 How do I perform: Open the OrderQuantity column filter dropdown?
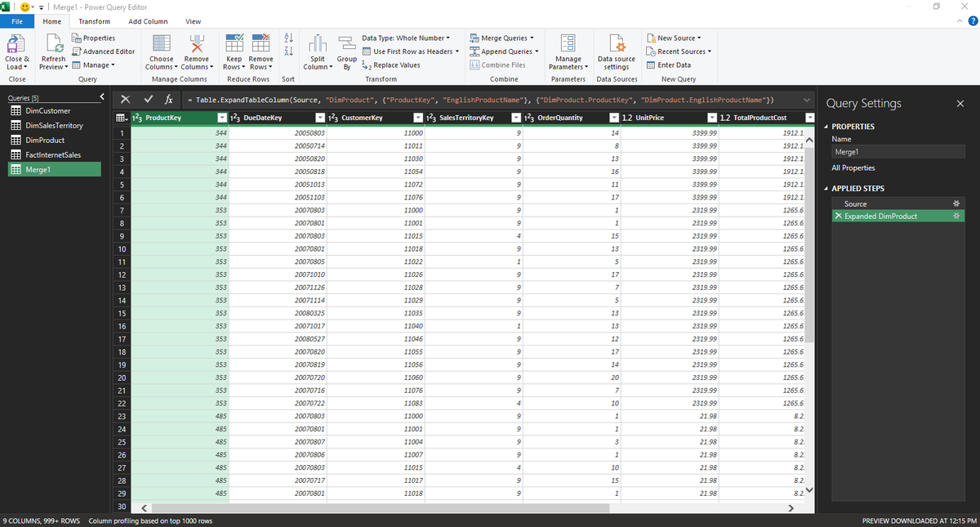[614, 118]
